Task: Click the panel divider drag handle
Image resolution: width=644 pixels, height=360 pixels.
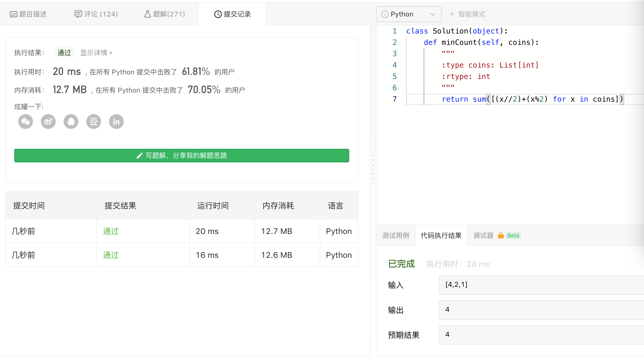Action: (373, 167)
